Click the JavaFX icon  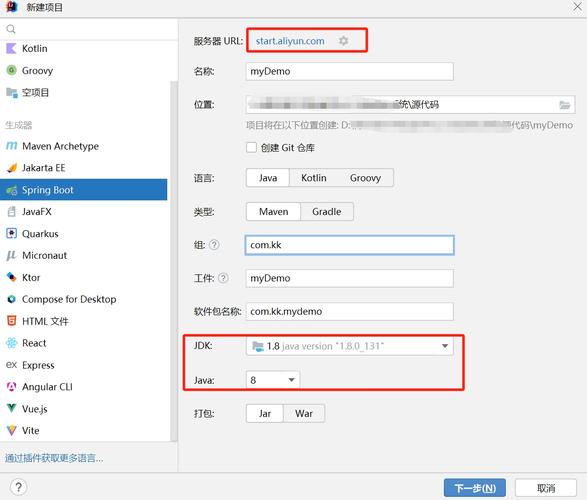click(12, 211)
